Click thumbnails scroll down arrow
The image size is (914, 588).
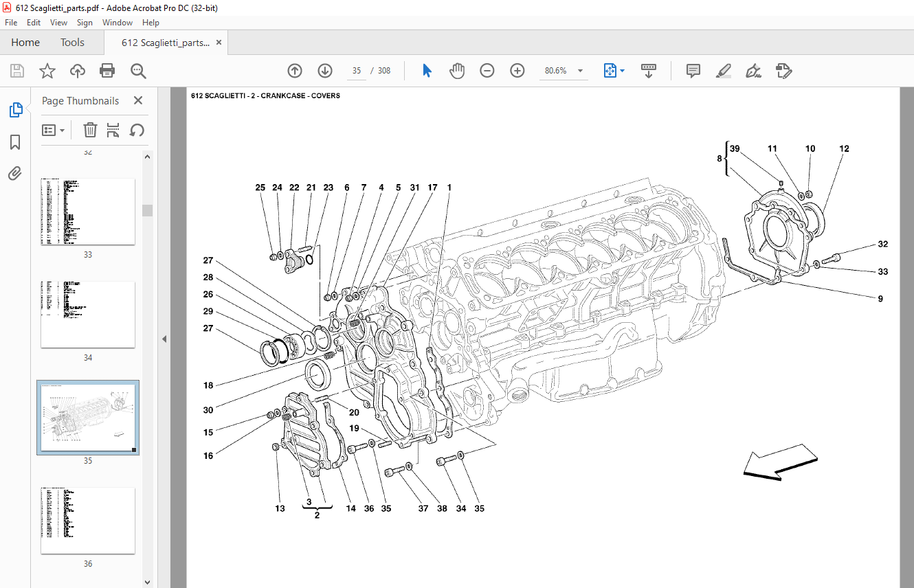tap(148, 583)
